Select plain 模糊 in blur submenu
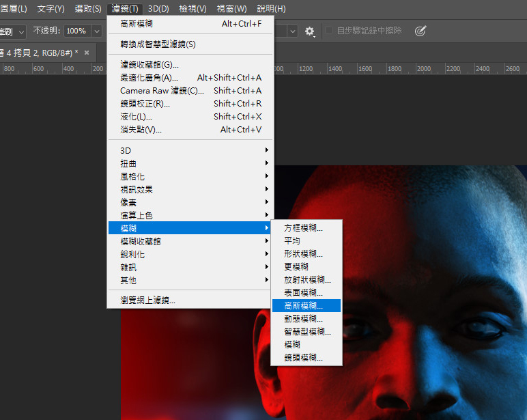 coord(307,344)
